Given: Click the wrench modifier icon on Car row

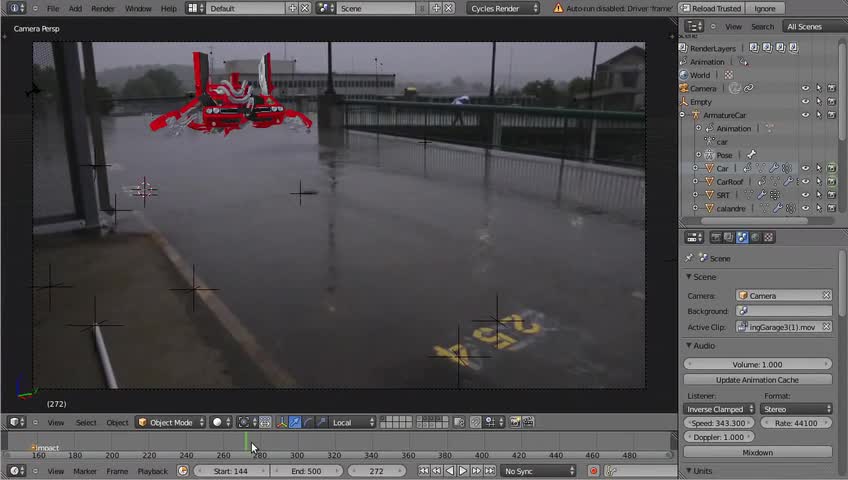Looking at the screenshot, I should [774, 168].
